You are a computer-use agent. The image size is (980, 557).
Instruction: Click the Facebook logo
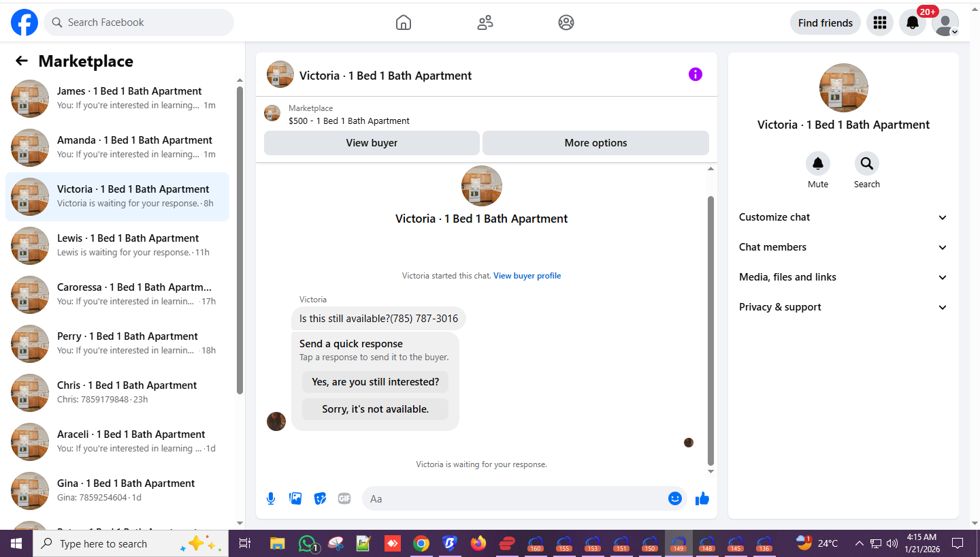[24, 22]
